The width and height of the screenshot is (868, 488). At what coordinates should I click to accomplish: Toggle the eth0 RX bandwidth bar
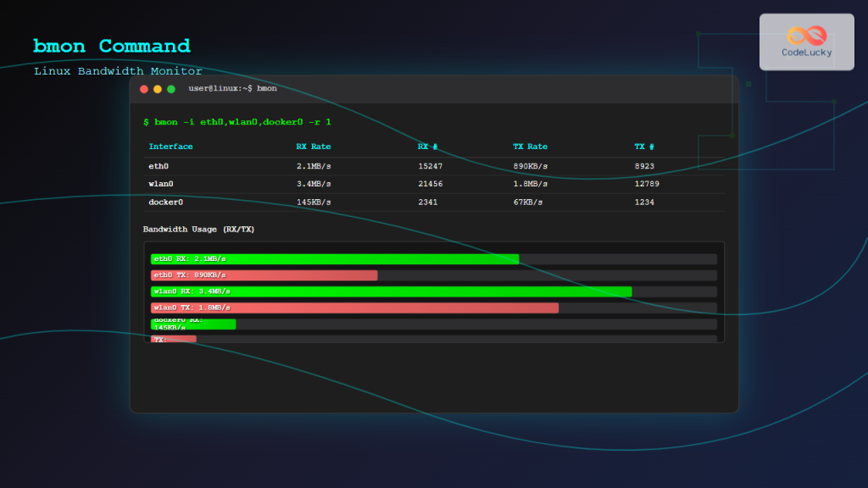(x=335, y=258)
